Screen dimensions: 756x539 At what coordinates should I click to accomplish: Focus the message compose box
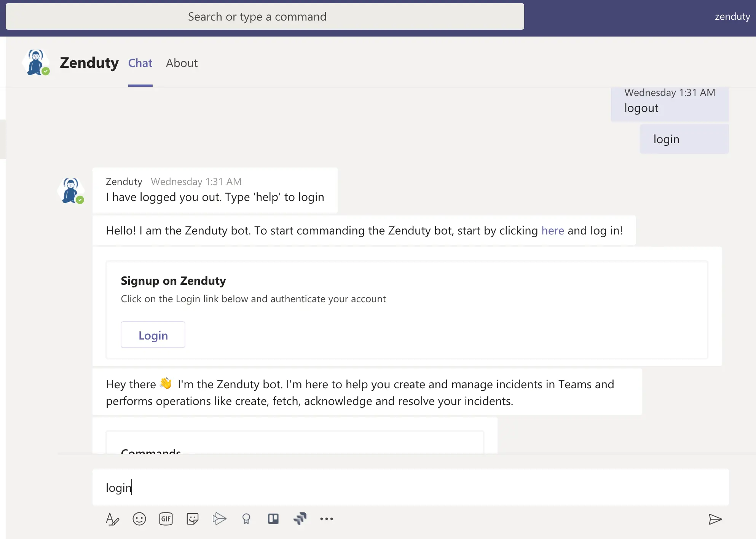(x=410, y=488)
